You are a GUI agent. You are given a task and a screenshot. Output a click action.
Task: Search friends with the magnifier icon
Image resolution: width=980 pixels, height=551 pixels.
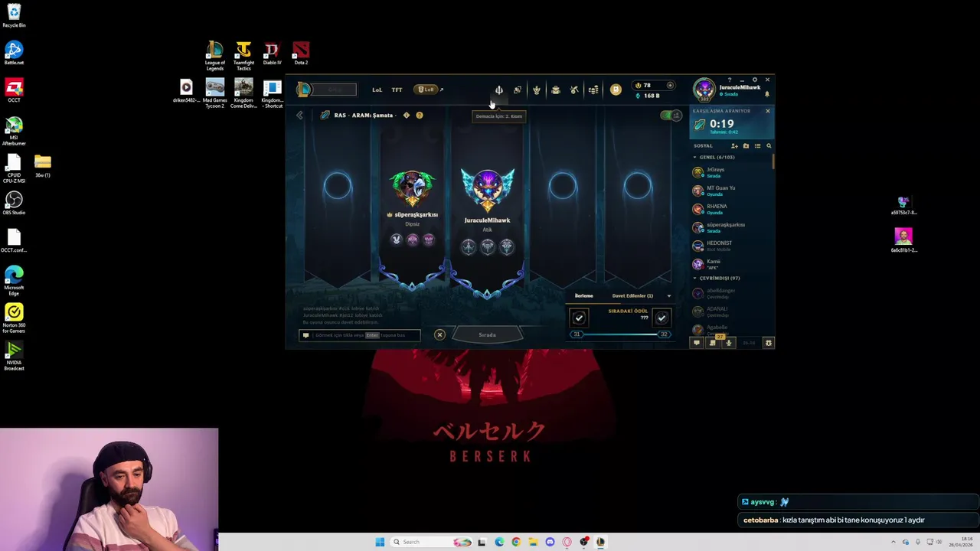click(x=769, y=145)
